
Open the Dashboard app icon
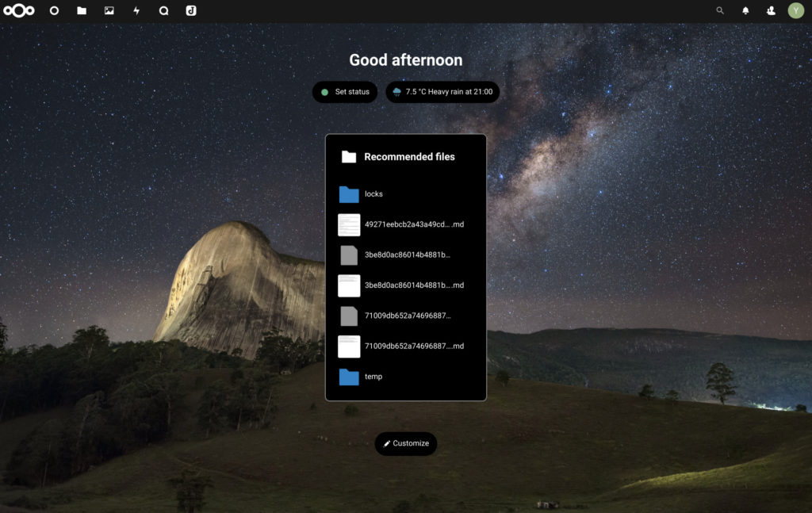coord(54,10)
